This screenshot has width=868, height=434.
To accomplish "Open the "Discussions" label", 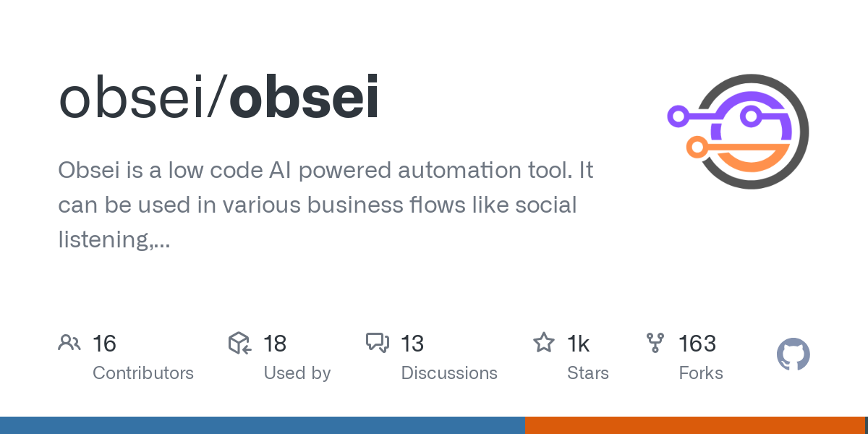I will point(449,373).
